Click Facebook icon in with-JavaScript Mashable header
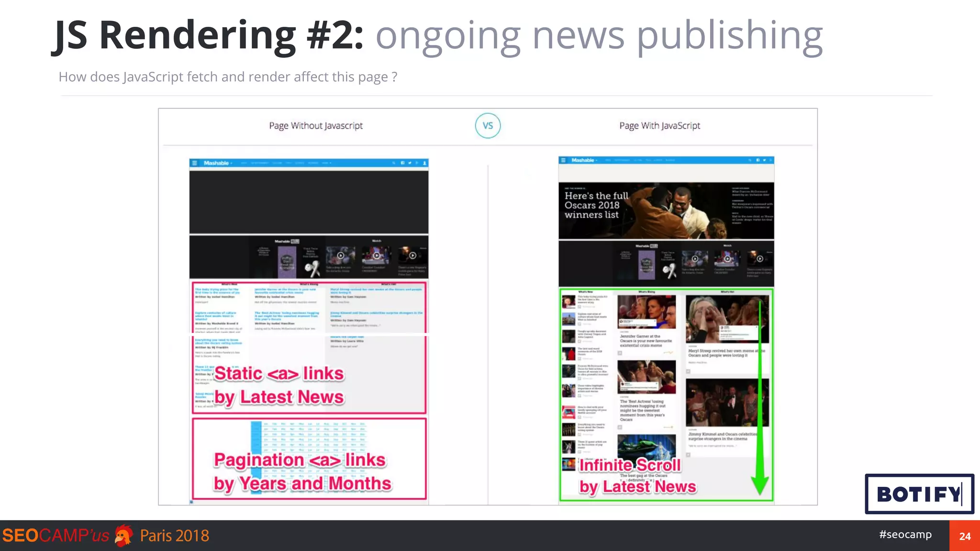The image size is (980, 551). 758,160
